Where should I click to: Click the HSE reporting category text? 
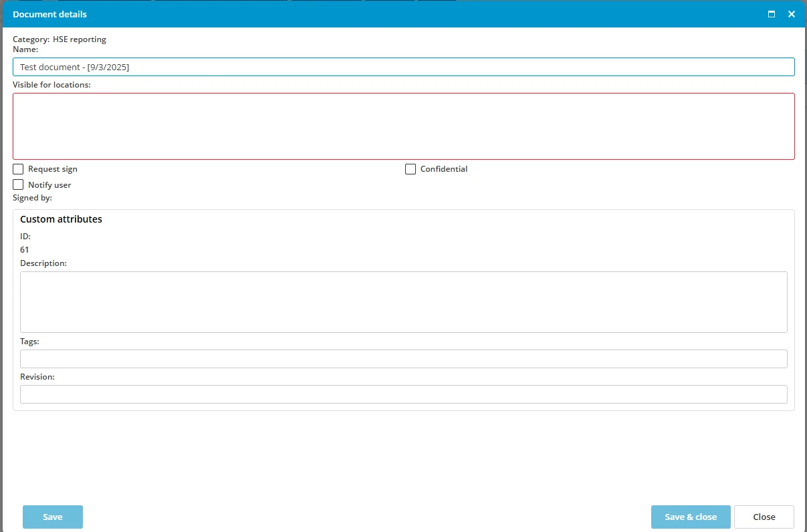(x=80, y=39)
